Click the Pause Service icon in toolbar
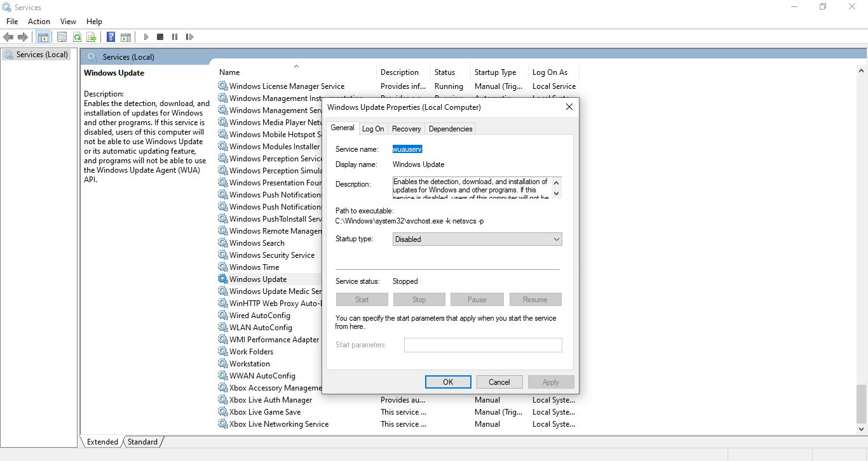The width and height of the screenshot is (868, 461). point(175,37)
